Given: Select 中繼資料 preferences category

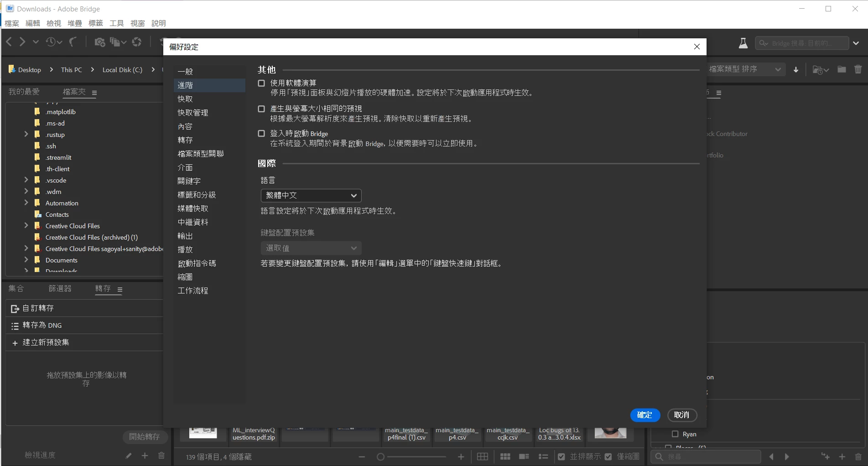Looking at the screenshot, I should tap(209, 222).
